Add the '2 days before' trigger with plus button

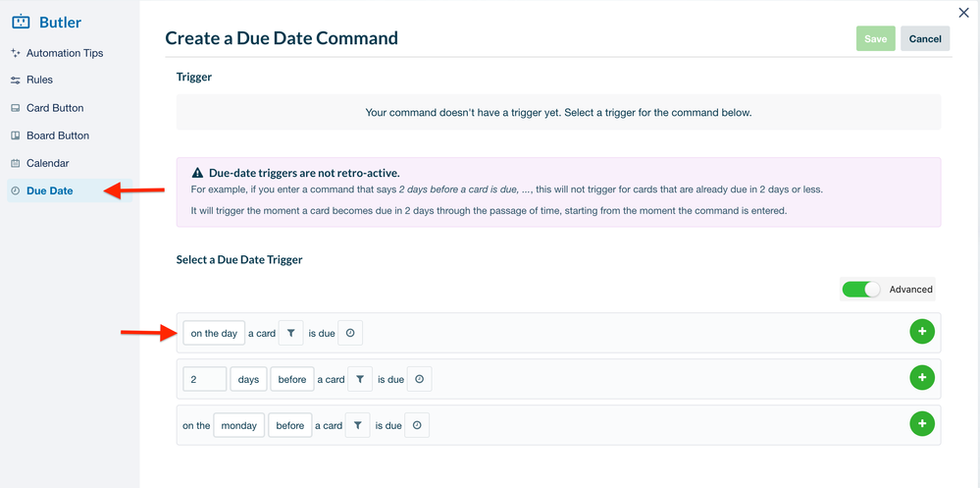click(x=922, y=378)
